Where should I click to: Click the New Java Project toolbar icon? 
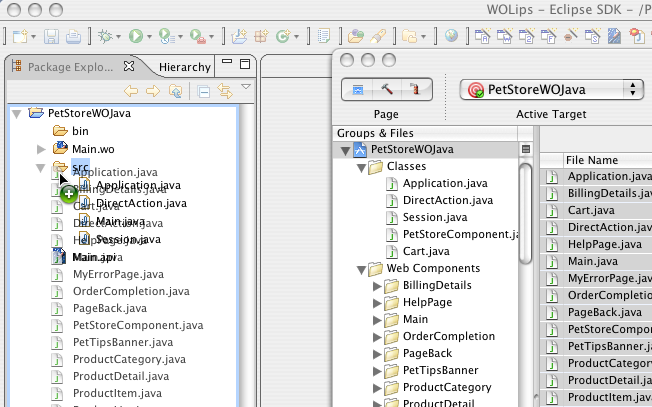pos(239,37)
